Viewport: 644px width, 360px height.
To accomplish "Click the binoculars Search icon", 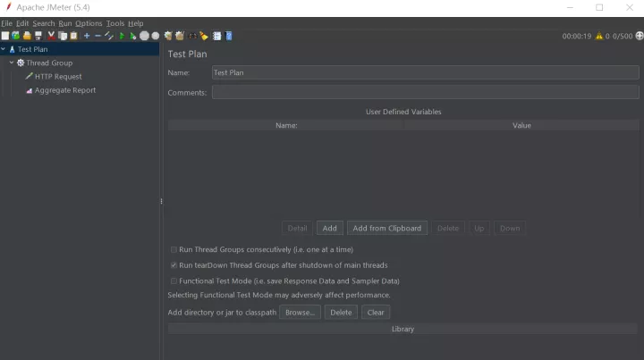I will (x=192, y=36).
